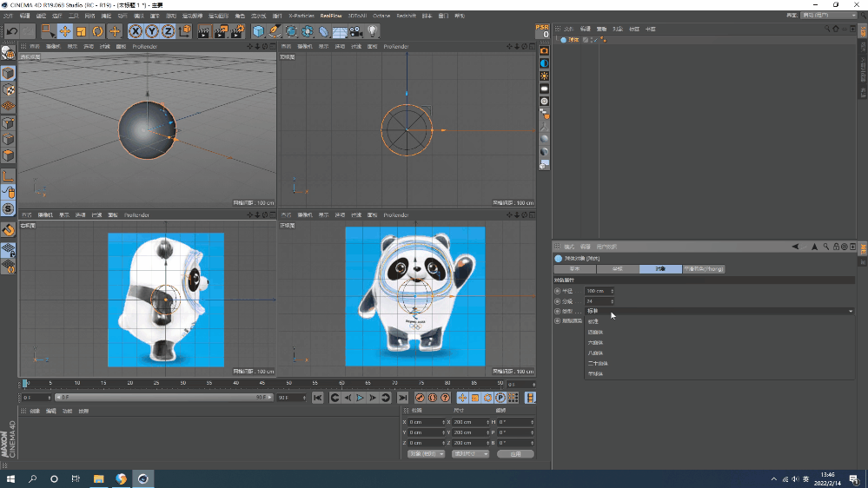Play animation forwards
868x488 pixels.
(x=360, y=398)
